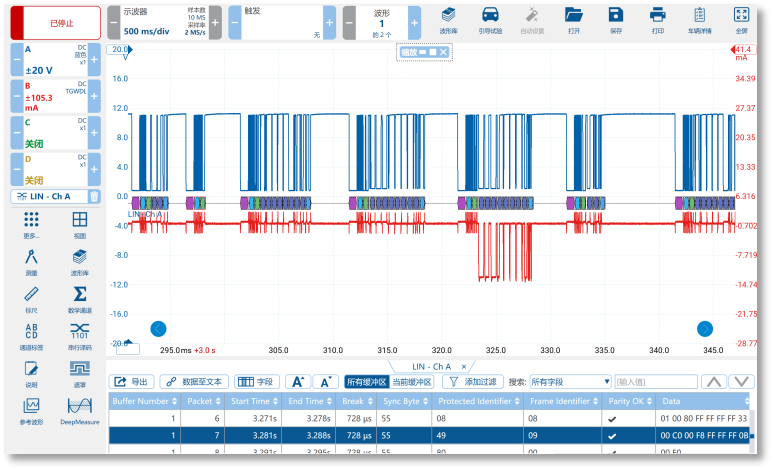Launch guided tests (引导试验) car icon
Viewport: 774px width, 470px height.
490,20
